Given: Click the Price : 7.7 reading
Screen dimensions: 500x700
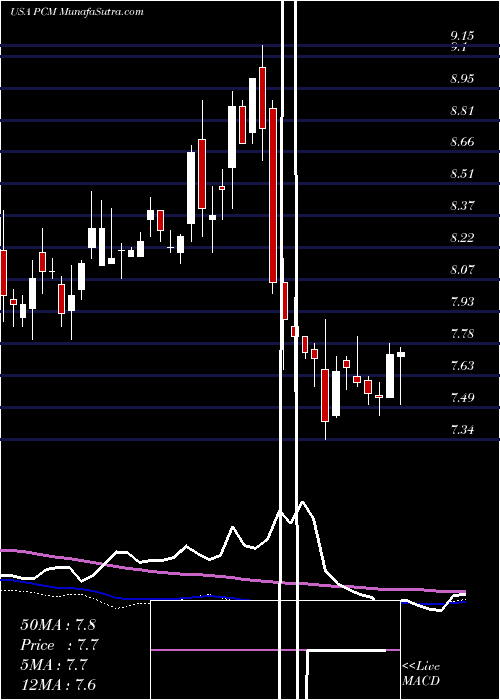Looking at the screenshot, I should (x=59, y=645).
